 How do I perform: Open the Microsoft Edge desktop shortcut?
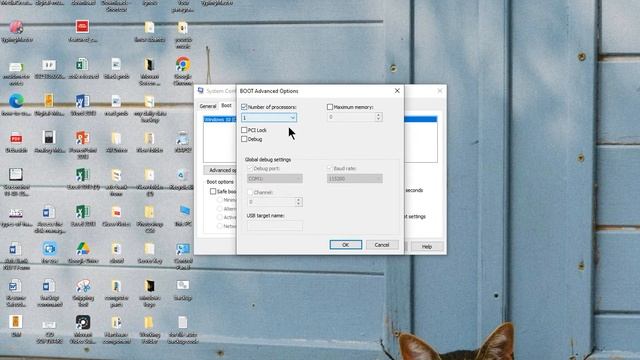[16, 101]
